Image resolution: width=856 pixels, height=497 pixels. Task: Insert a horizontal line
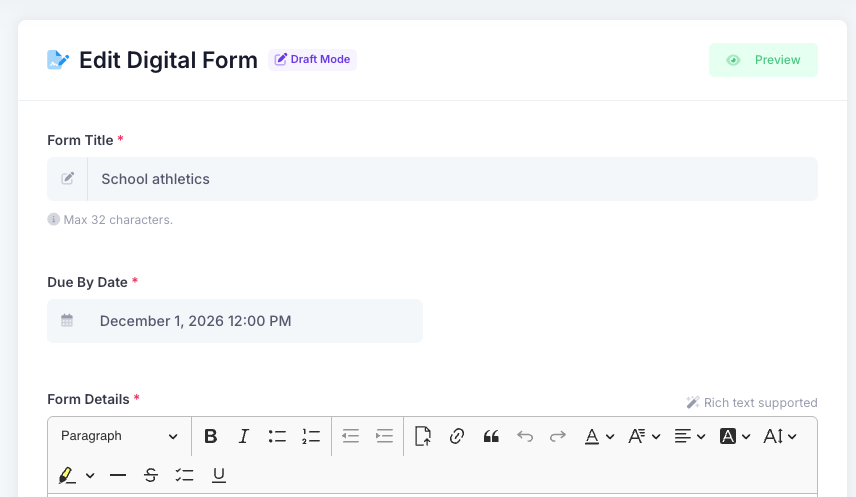tap(118, 475)
